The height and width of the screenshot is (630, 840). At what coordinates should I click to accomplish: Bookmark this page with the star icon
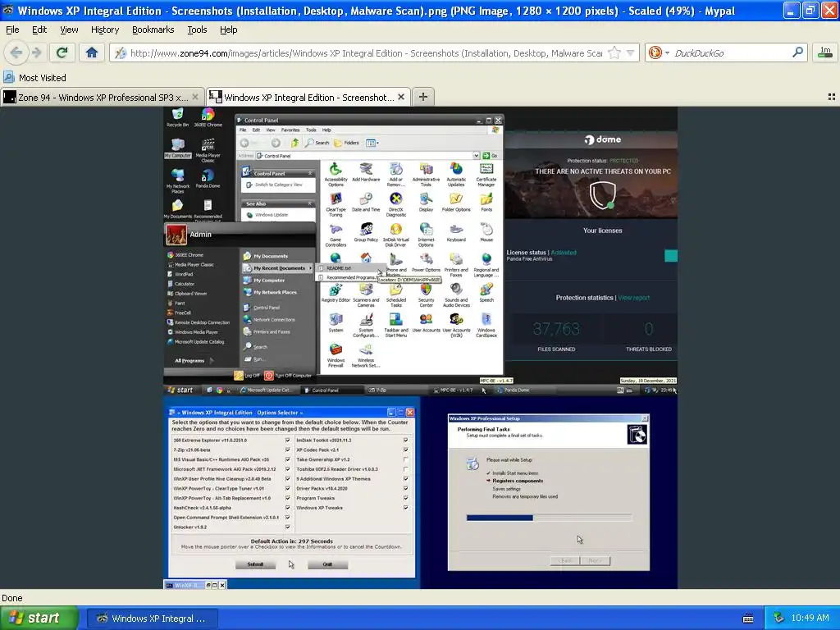click(614, 52)
